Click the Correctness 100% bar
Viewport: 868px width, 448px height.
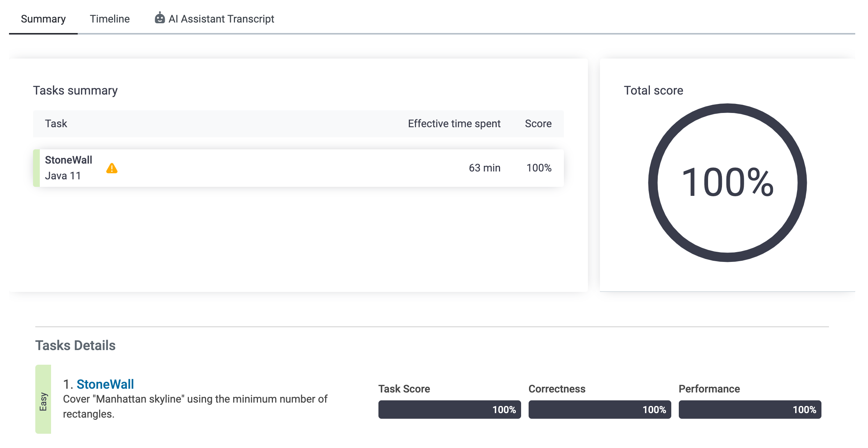pyautogui.click(x=600, y=409)
